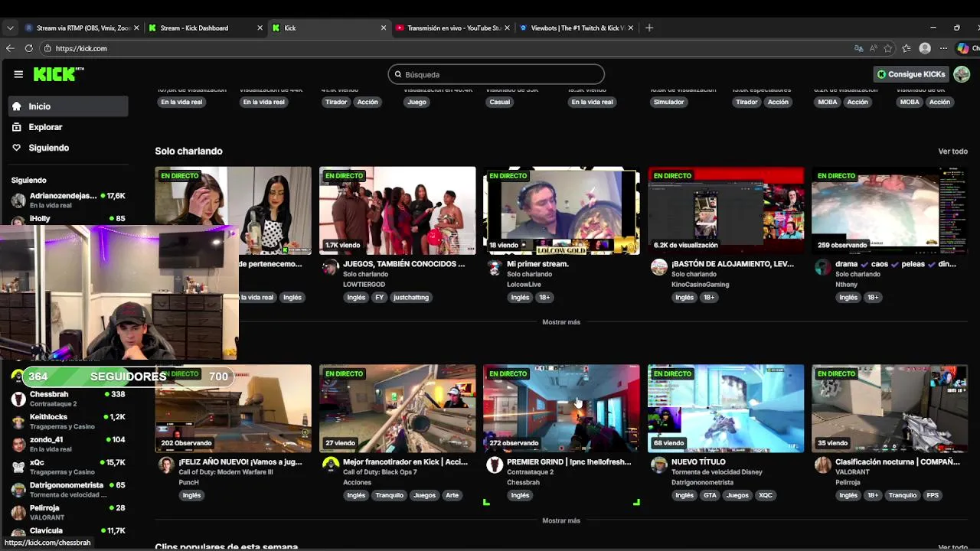Click the Búsqueda search field

496,74
